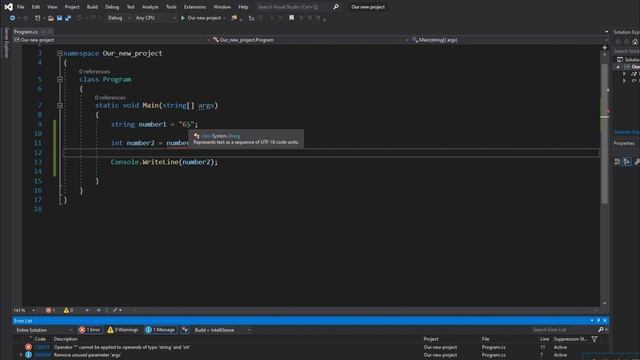This screenshot has height=360, width=640.
Task: Toggle the 1 Message filter button
Action: point(160,330)
